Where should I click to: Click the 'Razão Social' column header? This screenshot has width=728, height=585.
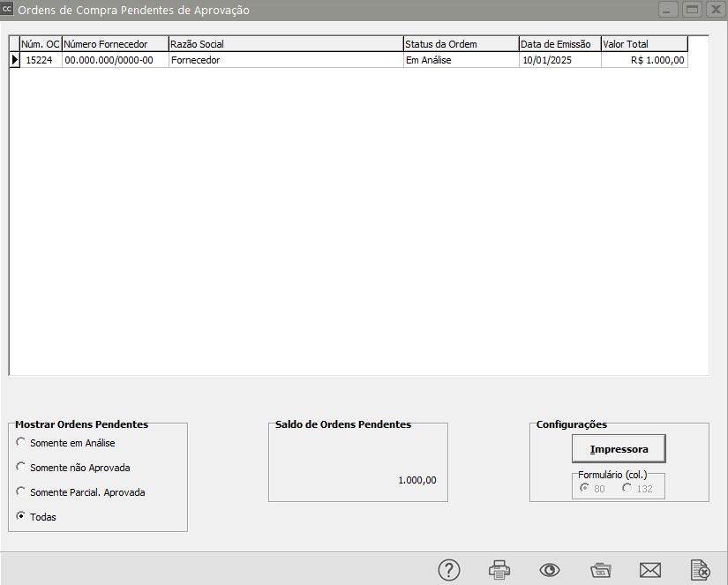[x=285, y=44]
